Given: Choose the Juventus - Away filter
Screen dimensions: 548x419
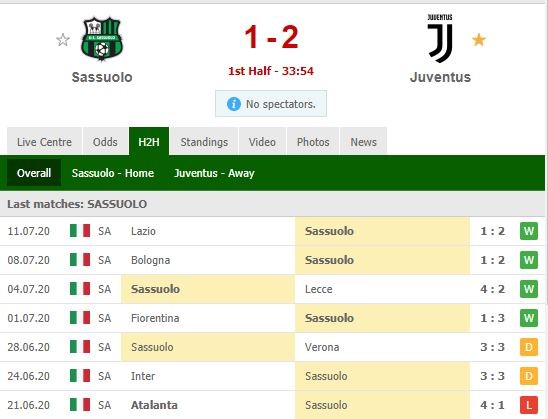Looking at the screenshot, I should coord(214,173).
